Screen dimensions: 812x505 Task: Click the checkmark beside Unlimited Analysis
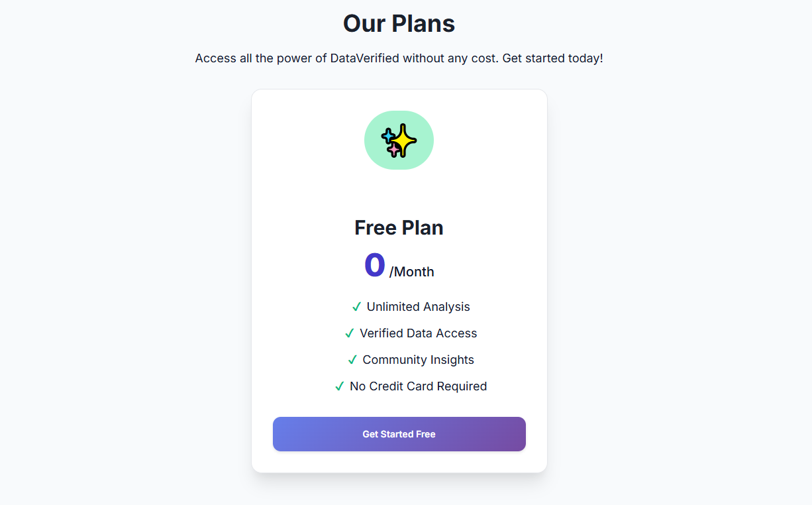(x=356, y=307)
